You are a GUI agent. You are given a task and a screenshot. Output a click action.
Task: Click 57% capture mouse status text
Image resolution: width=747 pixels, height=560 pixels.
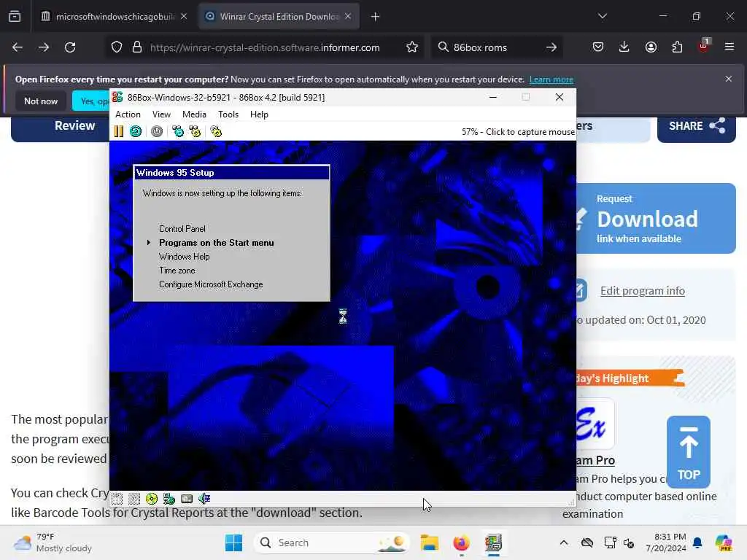coord(518,132)
